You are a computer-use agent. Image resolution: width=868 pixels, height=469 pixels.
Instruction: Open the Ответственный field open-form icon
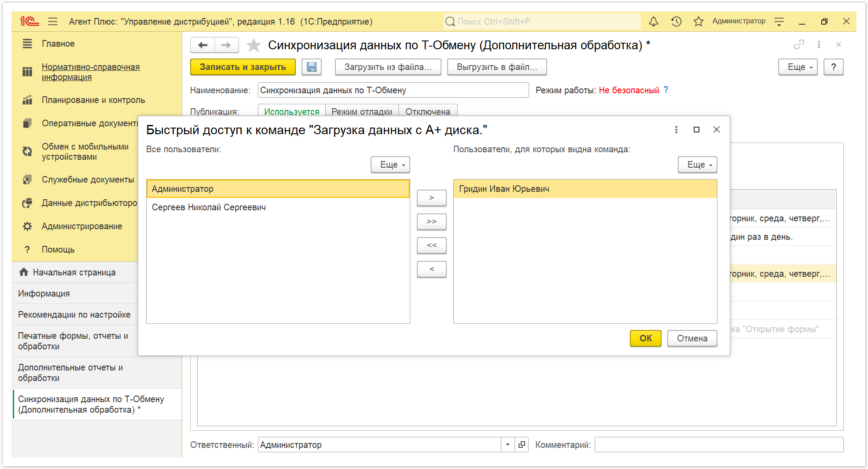[x=522, y=444]
